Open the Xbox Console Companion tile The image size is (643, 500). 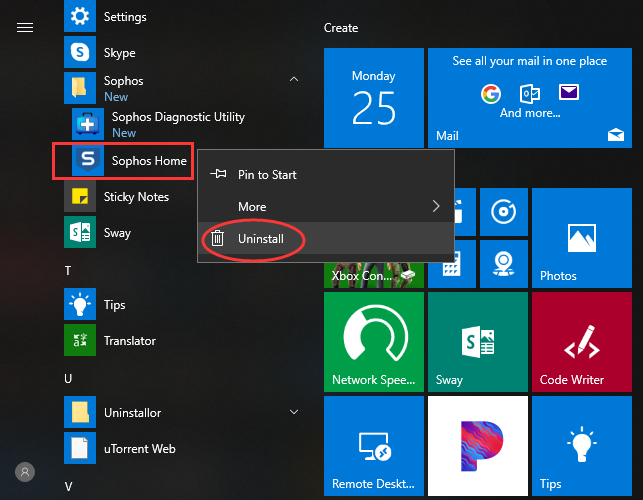pos(374,275)
